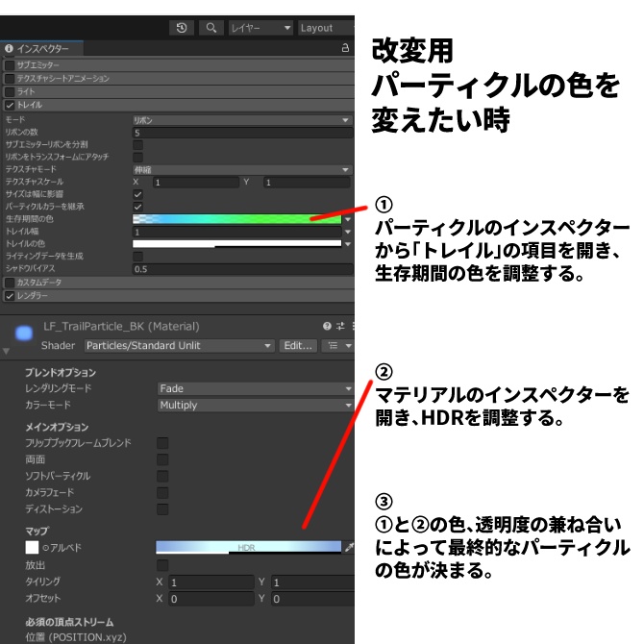Click タイリング Y input field

point(312,582)
